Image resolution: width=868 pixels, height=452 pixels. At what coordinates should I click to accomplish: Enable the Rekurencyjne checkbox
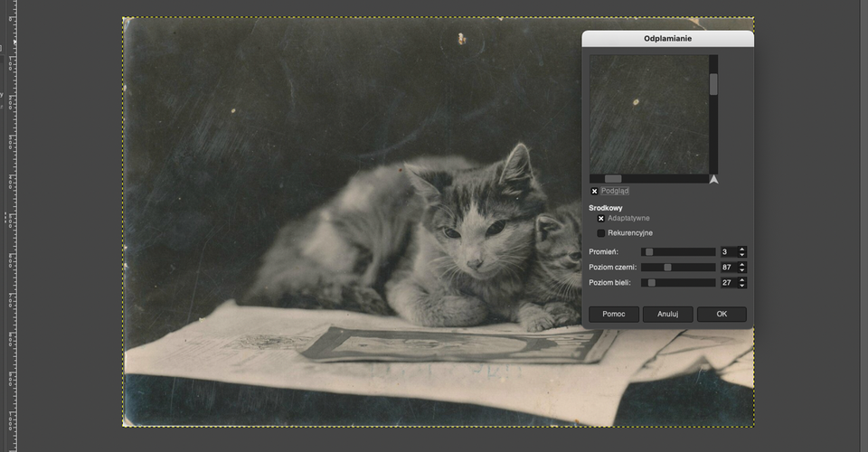point(600,233)
